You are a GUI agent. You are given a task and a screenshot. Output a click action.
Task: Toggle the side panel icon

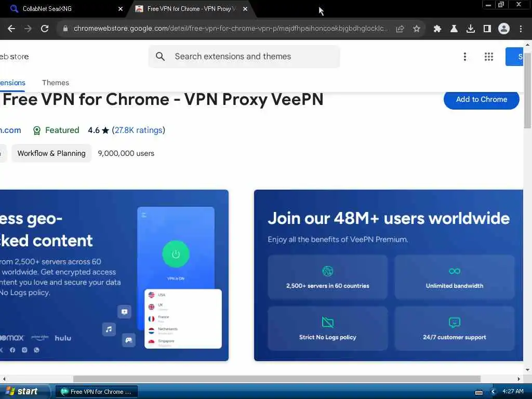pyautogui.click(x=487, y=29)
